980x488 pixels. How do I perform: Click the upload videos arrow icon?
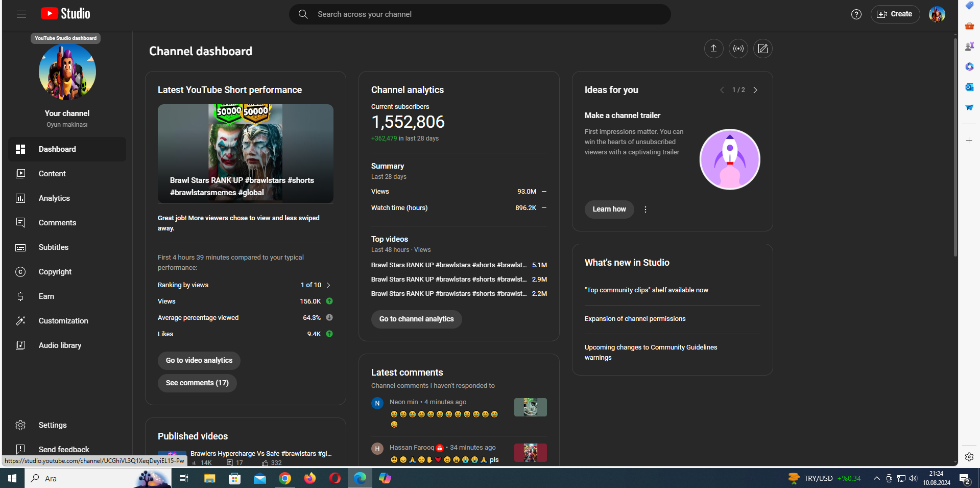coord(713,49)
